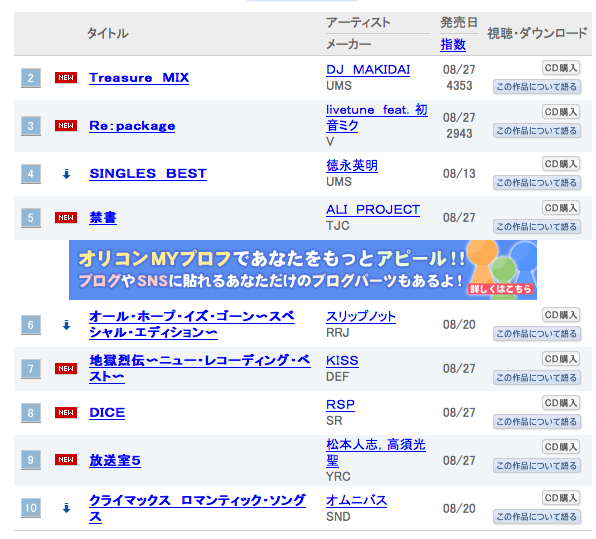Viewport: 596px width, 539px height.
Task: Click the rank 3 number icon
Action: coord(31,126)
